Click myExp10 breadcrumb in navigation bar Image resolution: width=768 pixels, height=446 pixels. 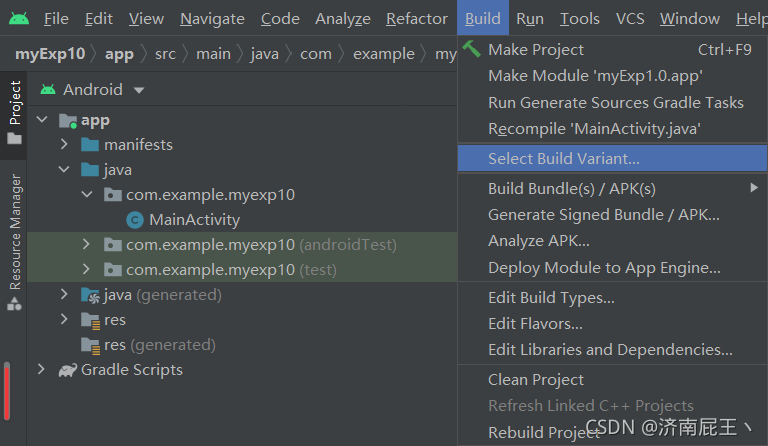coord(50,54)
